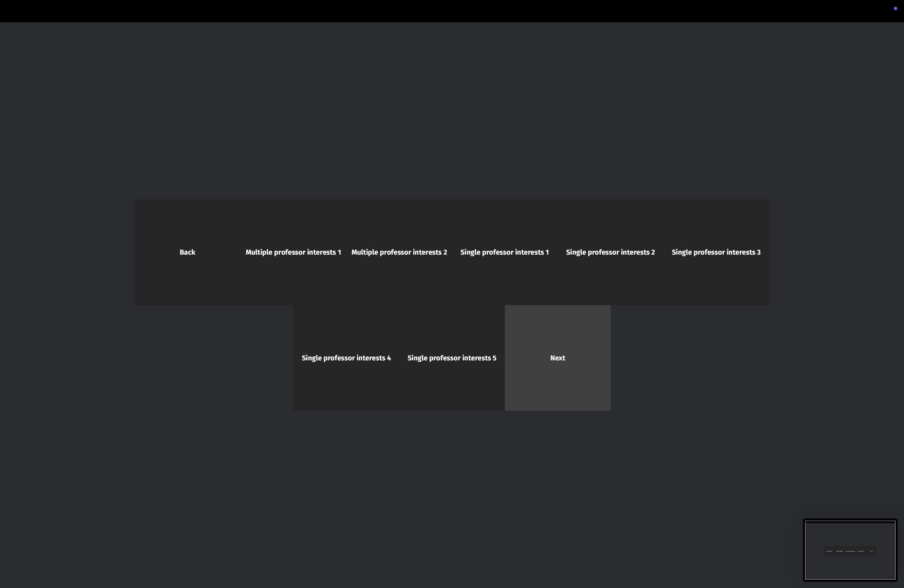Viewport: 904px width, 588px height.
Task: Select Single professor interests 3
Action: pos(716,252)
